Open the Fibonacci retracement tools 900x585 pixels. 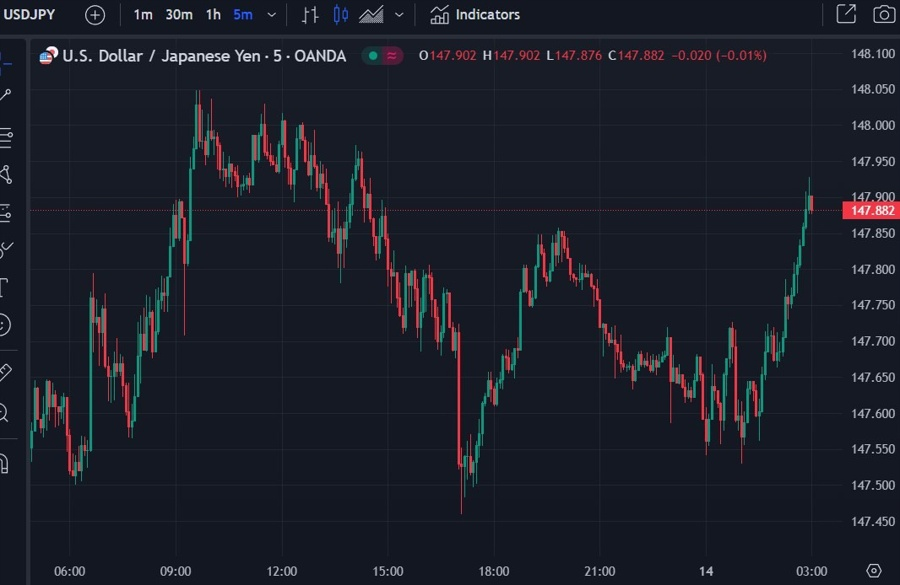[5, 138]
